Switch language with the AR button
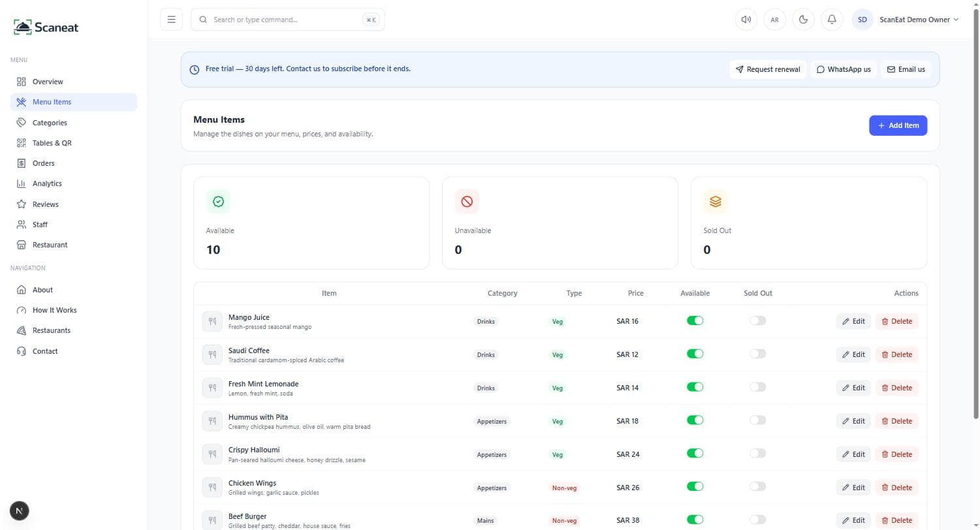980x530 pixels. tap(774, 20)
